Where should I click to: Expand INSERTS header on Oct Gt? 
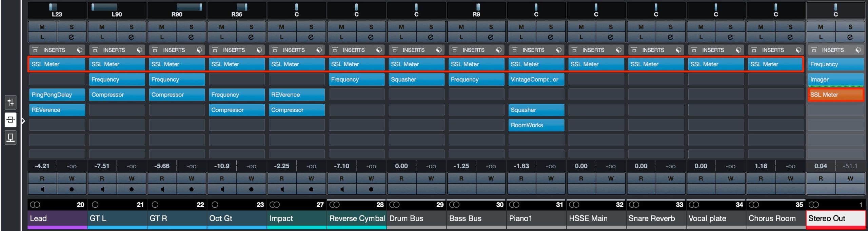click(x=234, y=50)
